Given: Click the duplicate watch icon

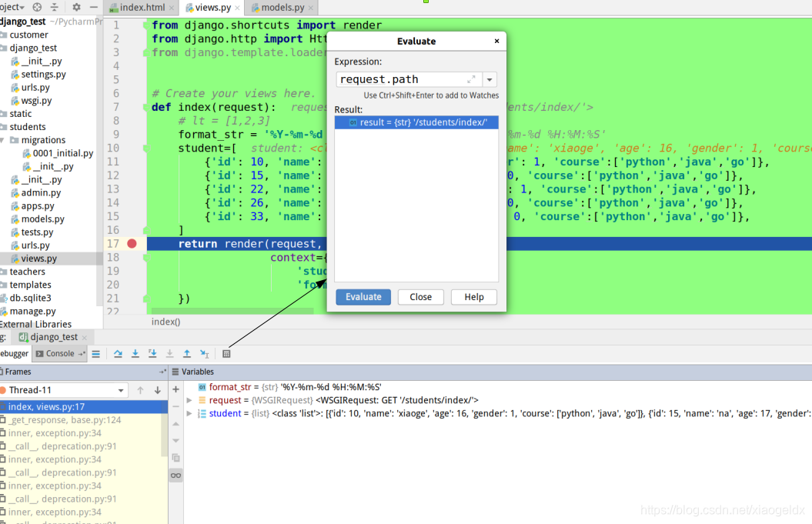Looking at the screenshot, I should pos(175,458).
